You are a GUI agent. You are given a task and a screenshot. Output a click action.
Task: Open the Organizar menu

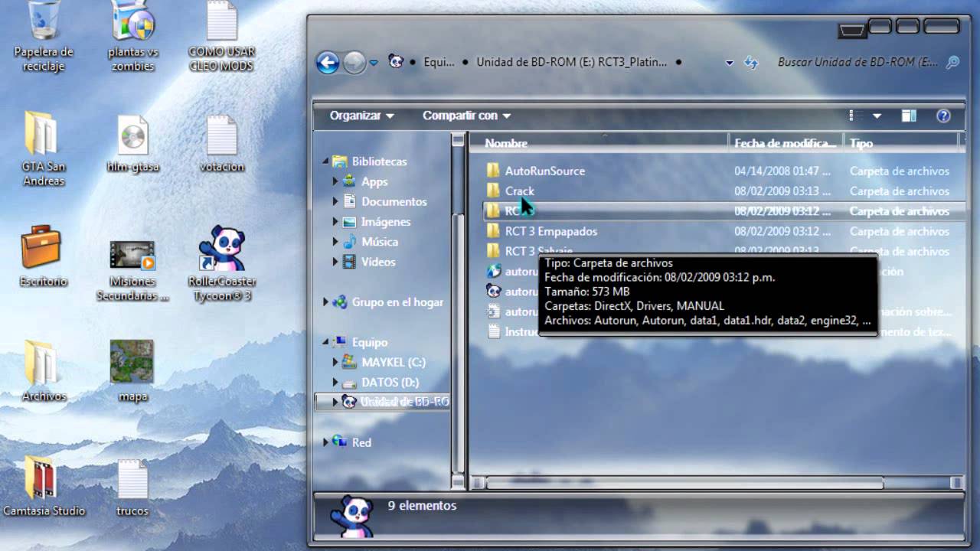(361, 116)
